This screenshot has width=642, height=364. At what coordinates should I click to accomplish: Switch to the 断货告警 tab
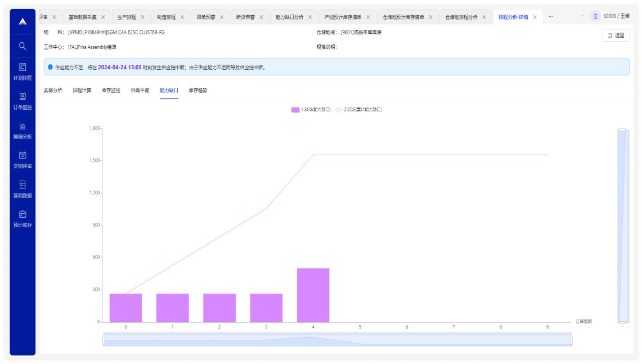[x=245, y=17]
